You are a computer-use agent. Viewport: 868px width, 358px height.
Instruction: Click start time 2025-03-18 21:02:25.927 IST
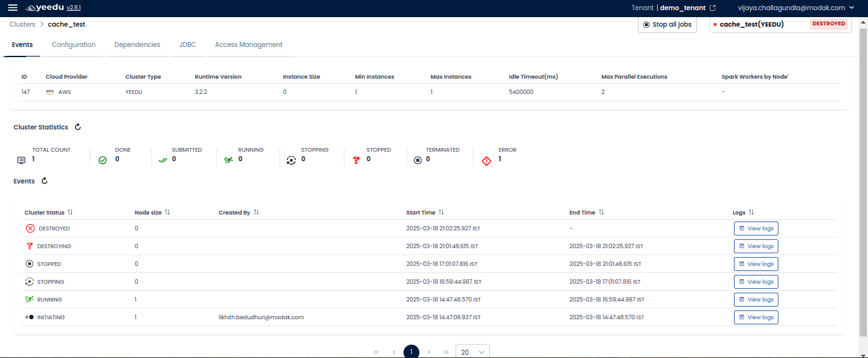click(x=442, y=229)
